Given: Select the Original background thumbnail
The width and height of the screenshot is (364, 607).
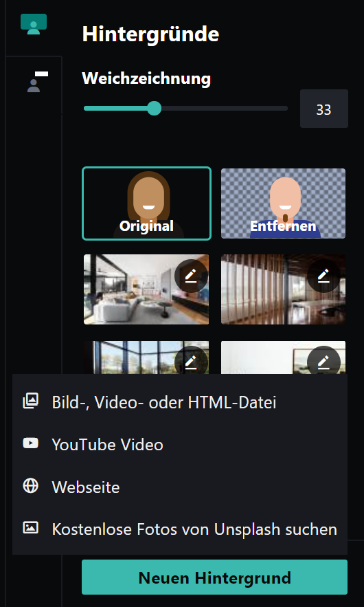Looking at the screenshot, I should pos(146,203).
